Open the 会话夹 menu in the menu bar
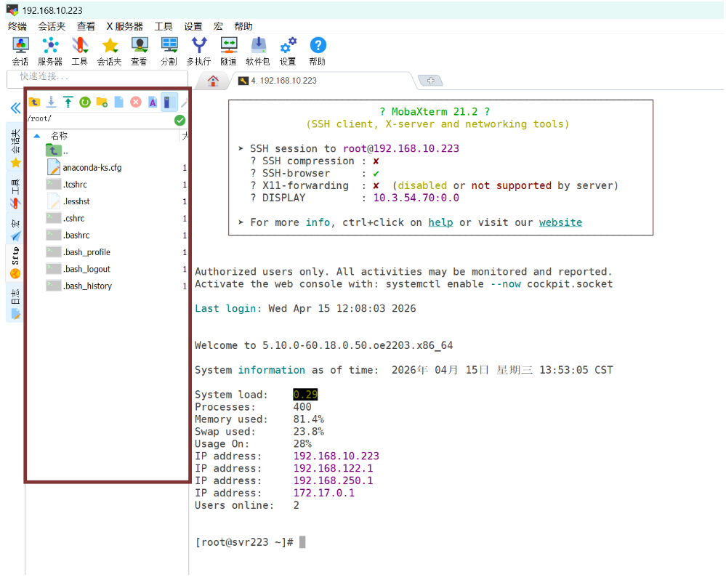The image size is (726, 588). coord(52,26)
